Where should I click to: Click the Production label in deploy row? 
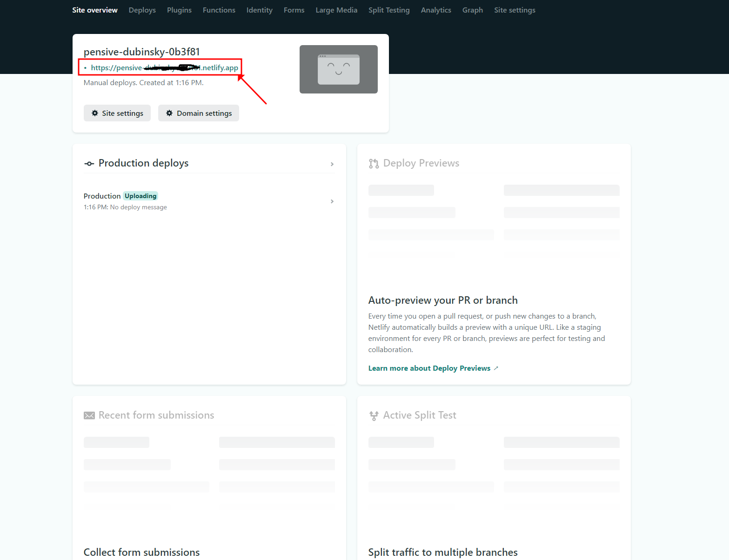(x=102, y=196)
